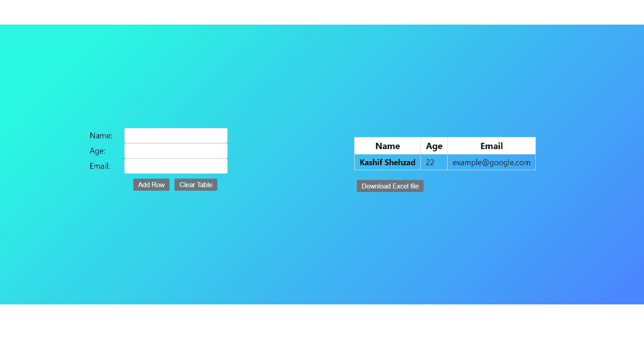Click the Email: form label
Screen dimensions: 644x342
[x=100, y=166]
